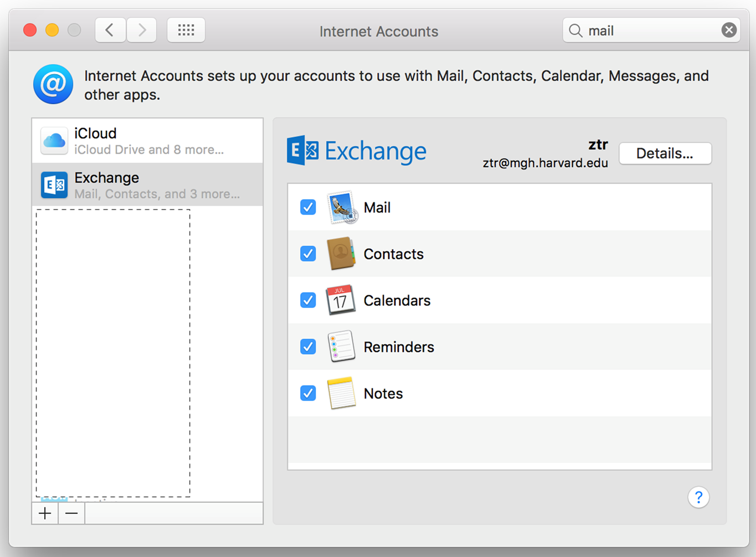756x557 pixels.
Task: Click the yellow Notes icon
Action: pos(341,393)
